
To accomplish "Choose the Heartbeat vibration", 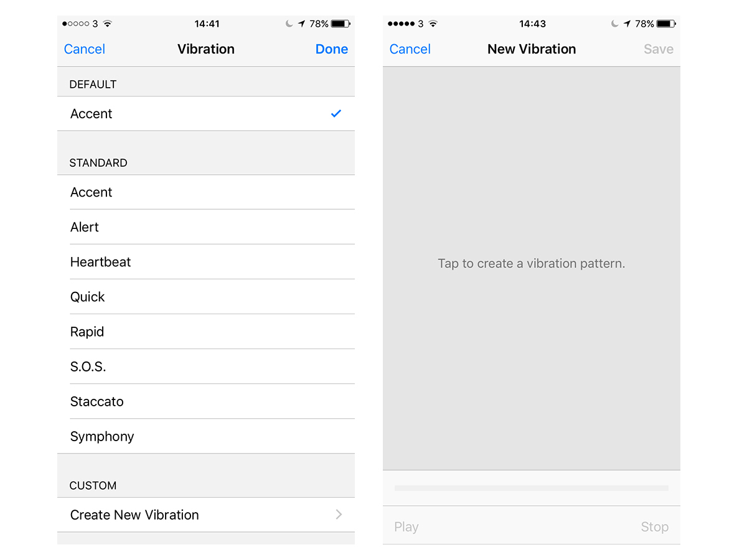I will (206, 262).
